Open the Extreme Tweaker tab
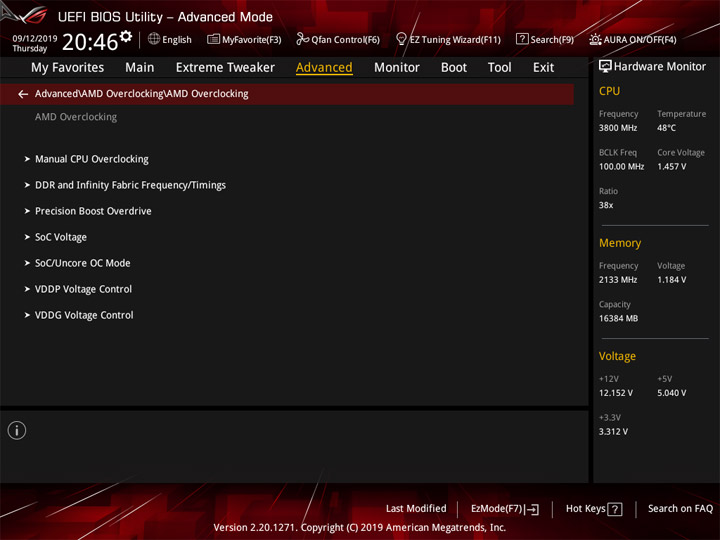This screenshot has width=720, height=540. coord(225,68)
